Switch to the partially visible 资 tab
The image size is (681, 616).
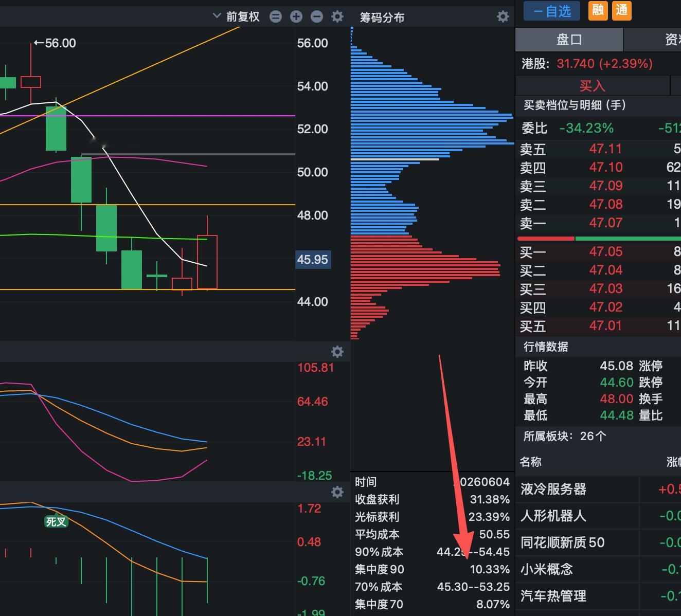[653, 40]
